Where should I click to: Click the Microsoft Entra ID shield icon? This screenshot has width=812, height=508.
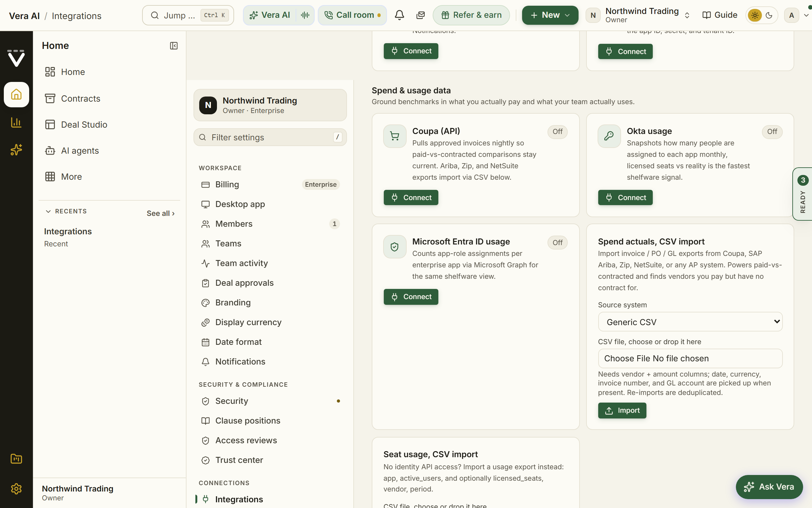pyautogui.click(x=395, y=247)
